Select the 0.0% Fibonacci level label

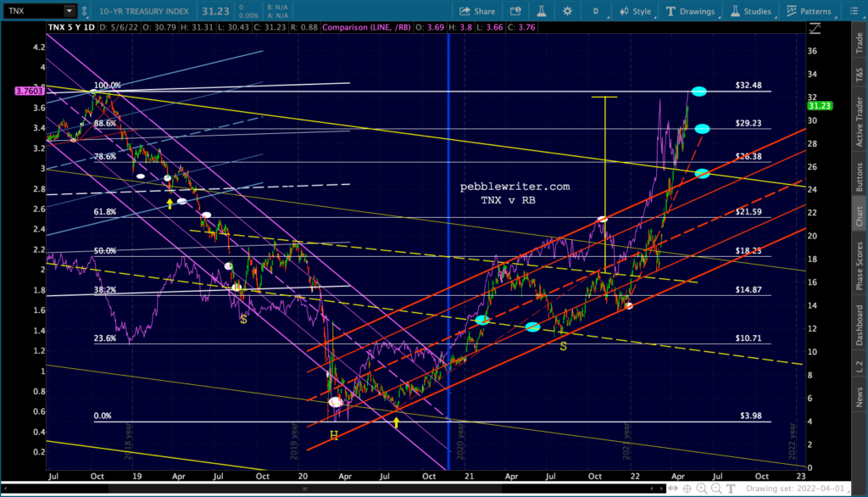click(x=103, y=416)
